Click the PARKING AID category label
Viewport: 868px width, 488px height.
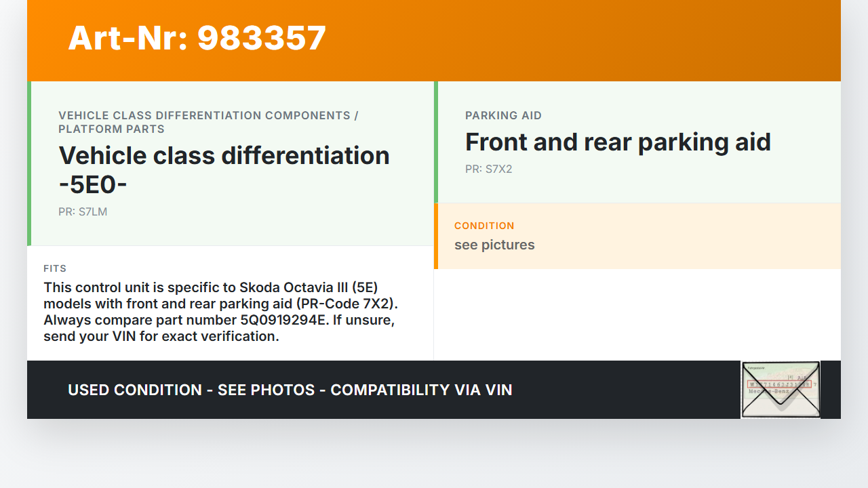pos(503,115)
